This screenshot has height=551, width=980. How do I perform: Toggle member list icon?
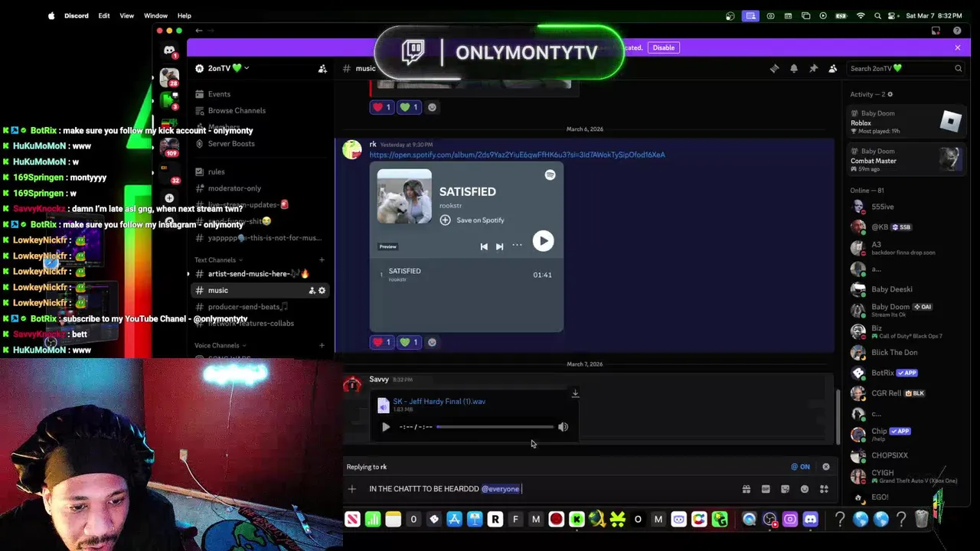(832, 68)
